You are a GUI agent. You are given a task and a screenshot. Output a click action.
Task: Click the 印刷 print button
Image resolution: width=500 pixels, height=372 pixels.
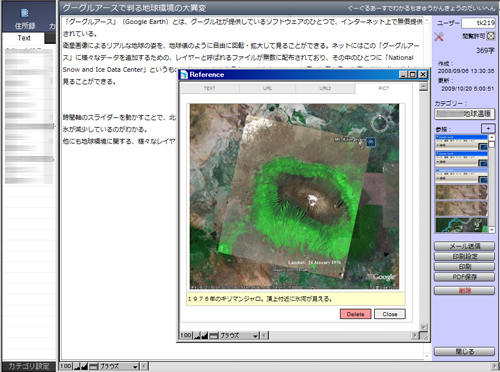pyautogui.click(x=464, y=267)
